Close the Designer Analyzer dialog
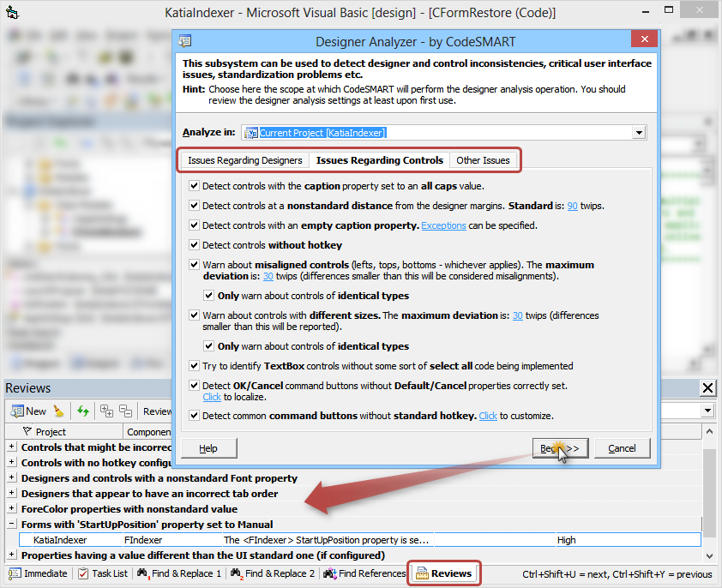This screenshot has width=722, height=588. tap(644, 39)
